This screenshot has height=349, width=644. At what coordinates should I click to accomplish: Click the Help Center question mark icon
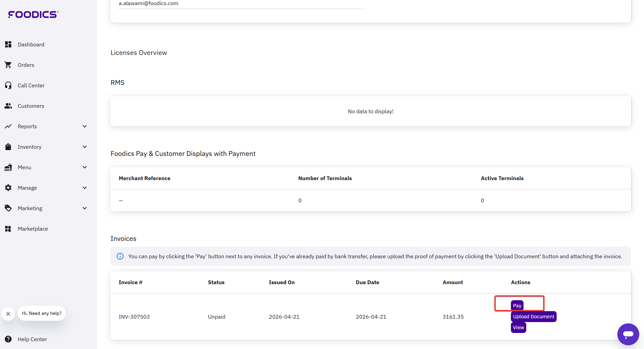(8, 339)
